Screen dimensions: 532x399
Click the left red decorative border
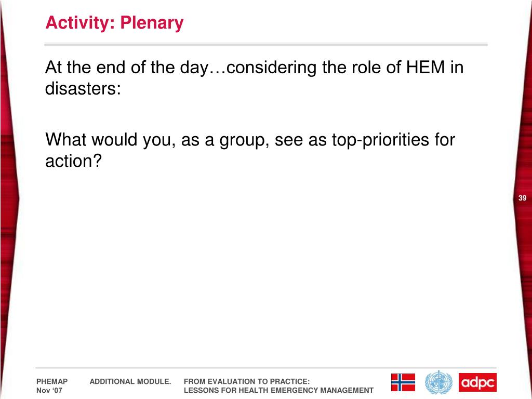pyautogui.click(x=9, y=199)
